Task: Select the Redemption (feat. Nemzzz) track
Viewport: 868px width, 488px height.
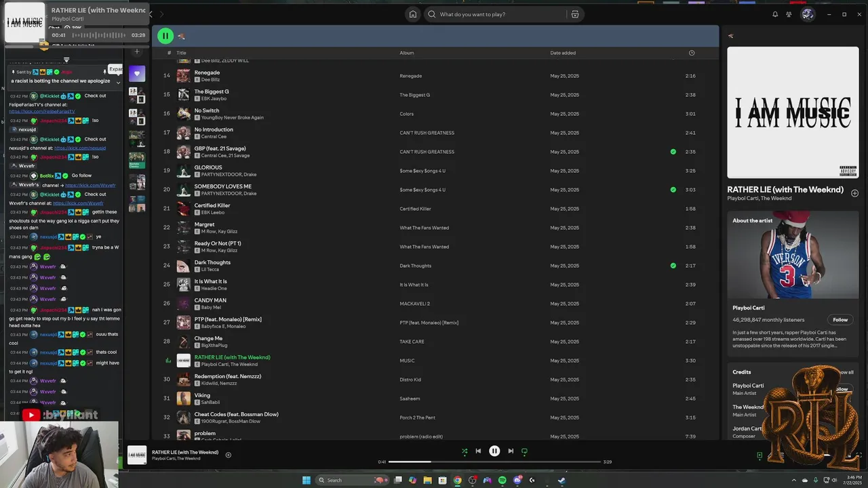Action: (228, 376)
